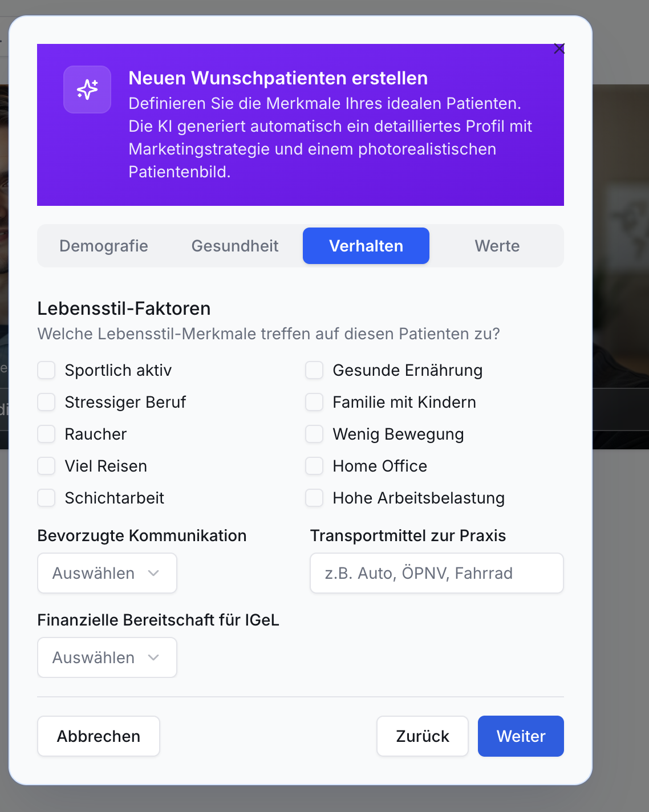Enable the Familie mit Kindern checkbox
Screen dimensions: 649x812
point(314,402)
